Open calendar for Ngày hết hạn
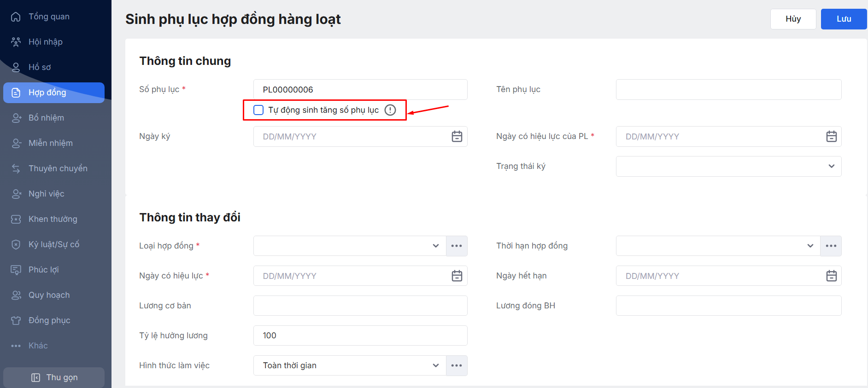This screenshot has width=868, height=388. click(x=831, y=276)
